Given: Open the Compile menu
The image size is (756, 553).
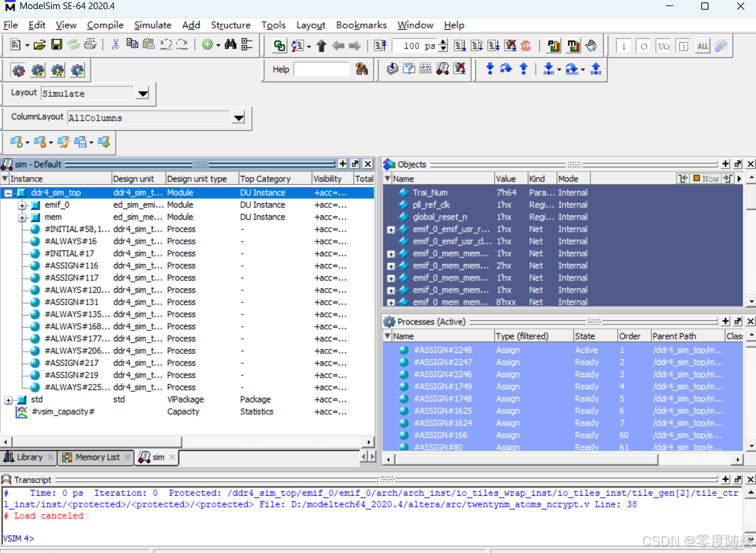Looking at the screenshot, I should [105, 25].
